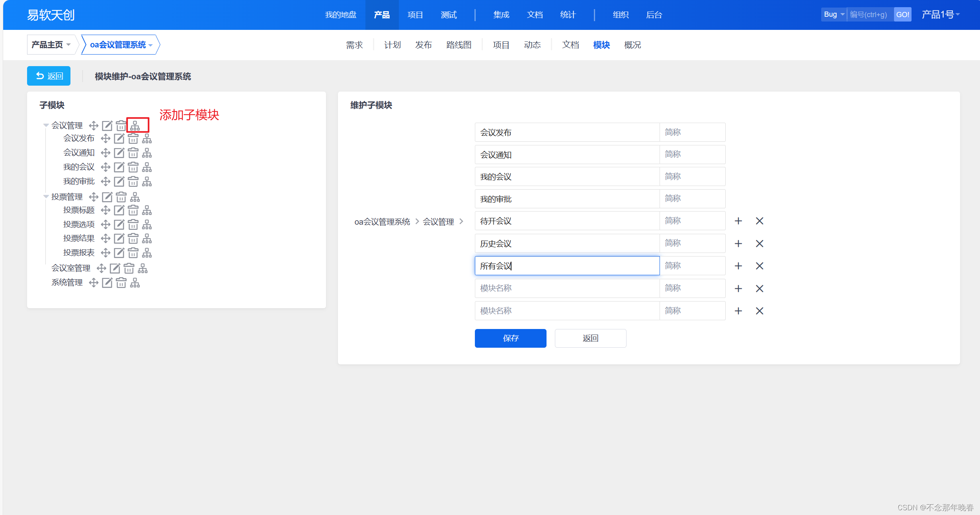Delete the 会议通知 module via trash icon
This screenshot has height=515, width=980.
[133, 153]
